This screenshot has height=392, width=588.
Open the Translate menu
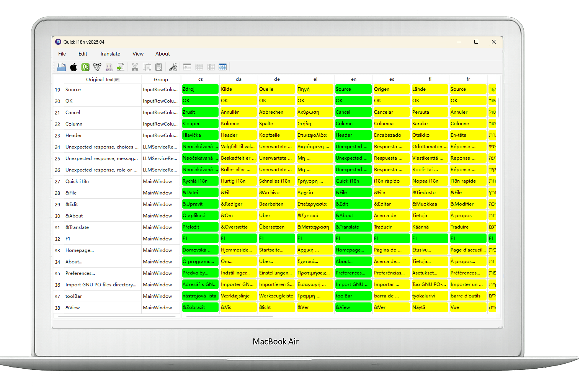pyautogui.click(x=110, y=54)
